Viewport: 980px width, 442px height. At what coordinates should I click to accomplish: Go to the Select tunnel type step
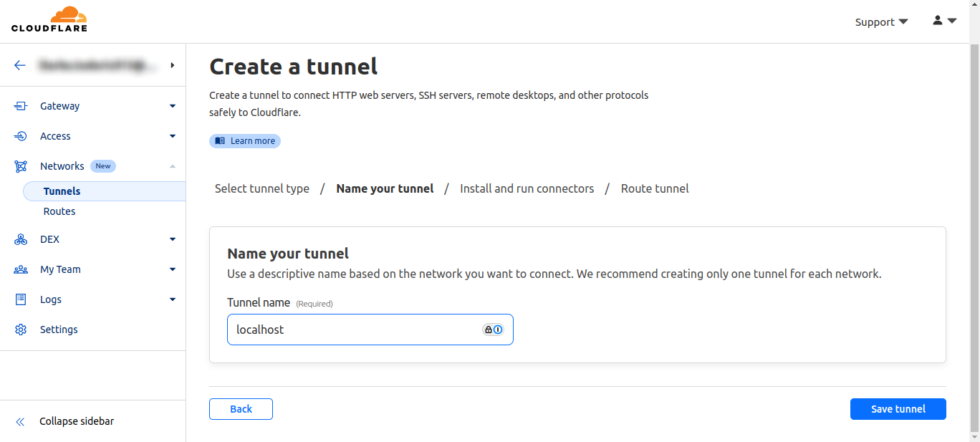262,188
